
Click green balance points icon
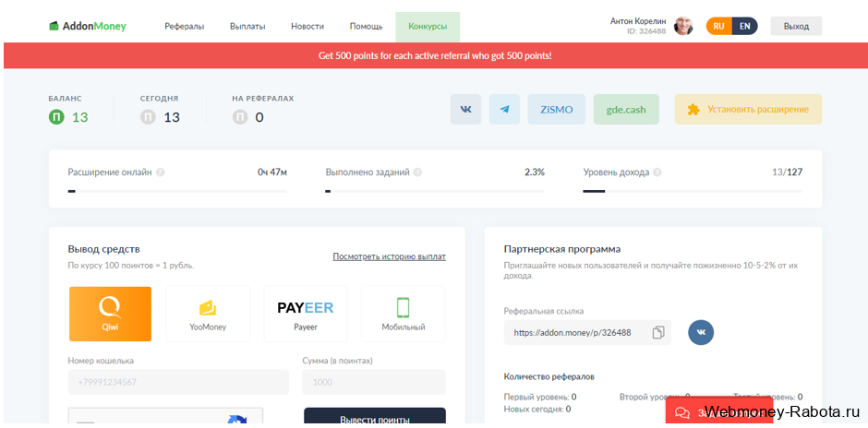point(56,117)
